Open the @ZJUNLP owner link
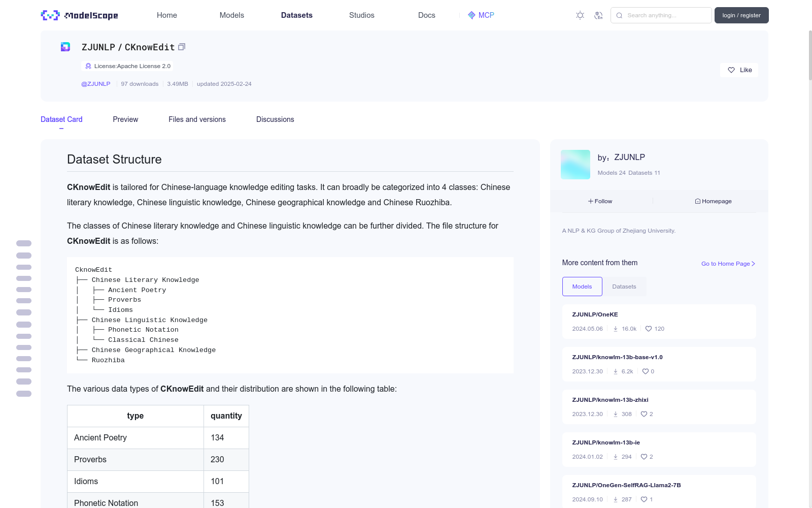The height and width of the screenshot is (508, 812). tap(96, 84)
